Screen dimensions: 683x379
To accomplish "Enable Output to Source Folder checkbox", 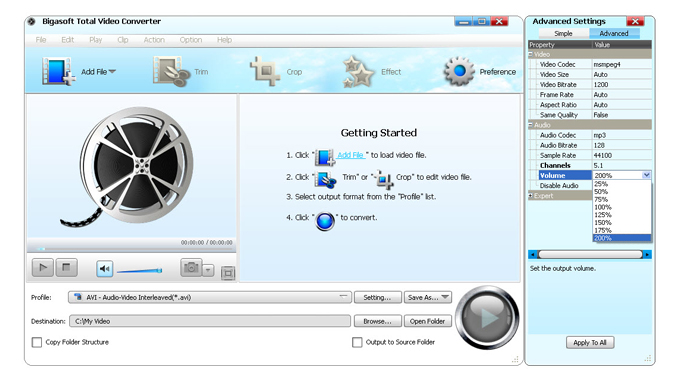I will tap(357, 342).
